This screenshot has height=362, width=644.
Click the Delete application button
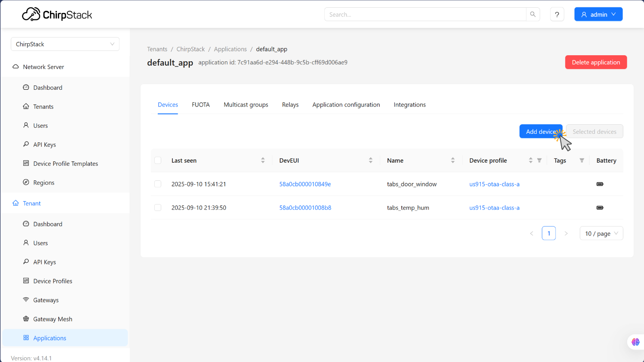[596, 62]
